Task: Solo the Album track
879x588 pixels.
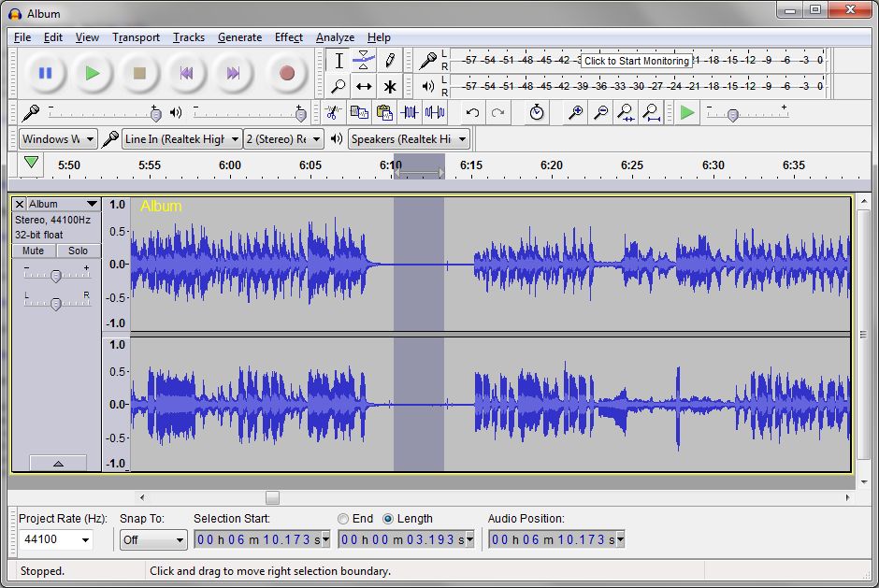Action: pyautogui.click(x=78, y=251)
